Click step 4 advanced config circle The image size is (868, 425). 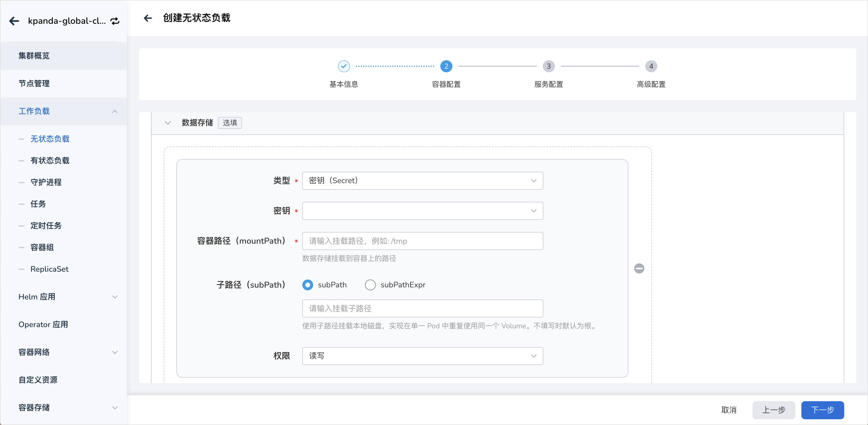(x=651, y=66)
